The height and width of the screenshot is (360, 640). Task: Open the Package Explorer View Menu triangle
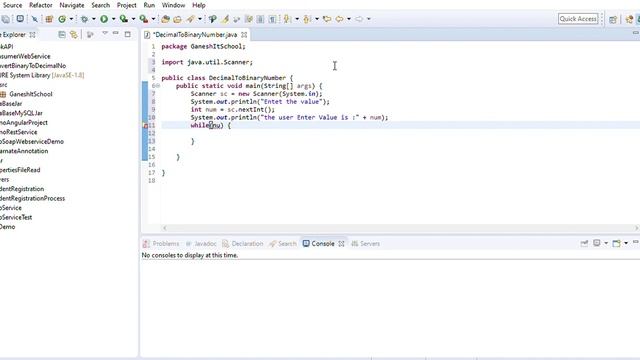click(x=105, y=33)
